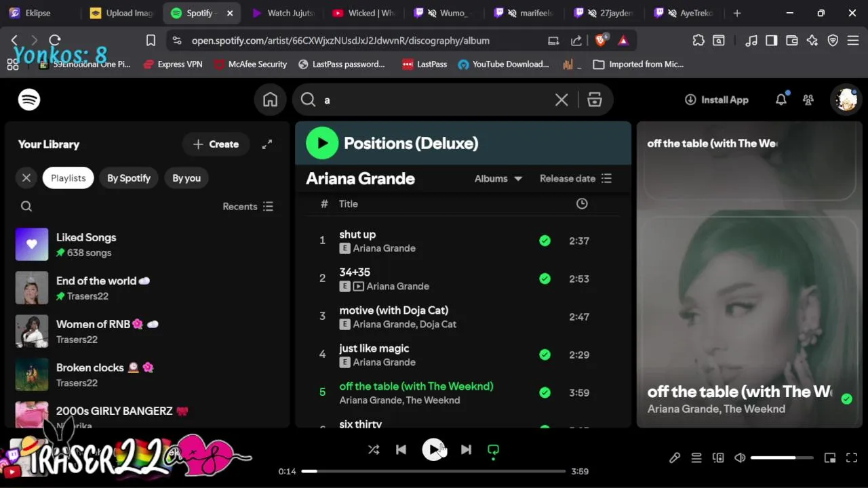Viewport: 868px width, 488px height.
Task: Play Positions (Deluxe) with green play button
Action: click(x=322, y=143)
